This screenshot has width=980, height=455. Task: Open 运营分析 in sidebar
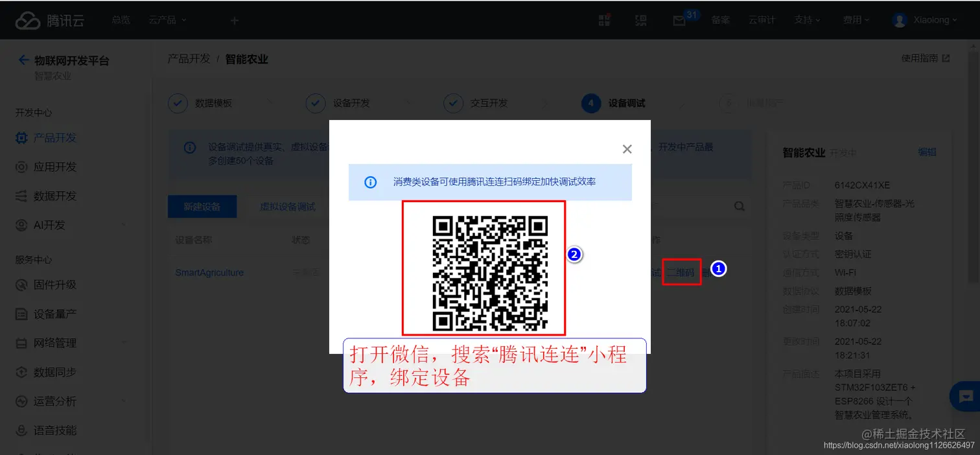click(x=55, y=401)
